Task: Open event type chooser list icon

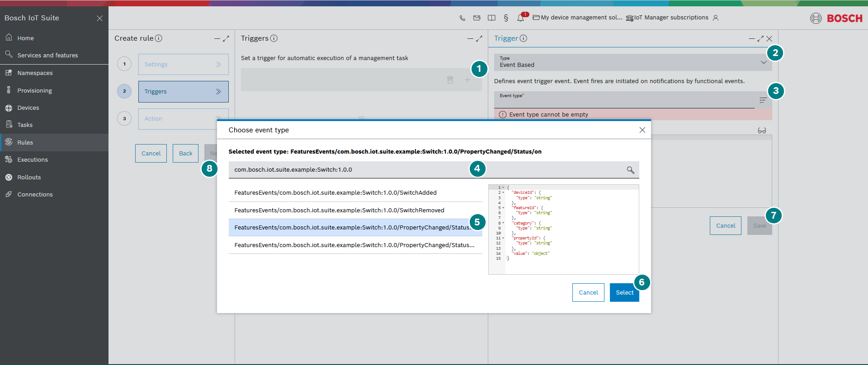Action: point(763,100)
